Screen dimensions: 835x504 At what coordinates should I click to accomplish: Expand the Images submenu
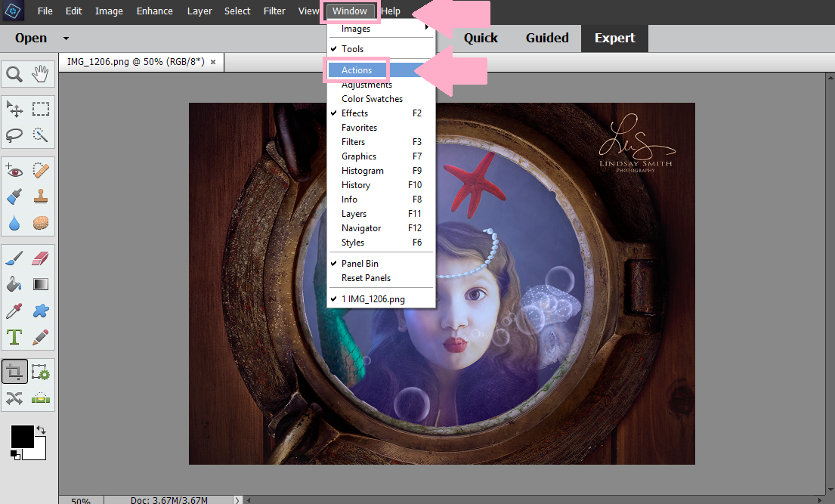tap(382, 29)
